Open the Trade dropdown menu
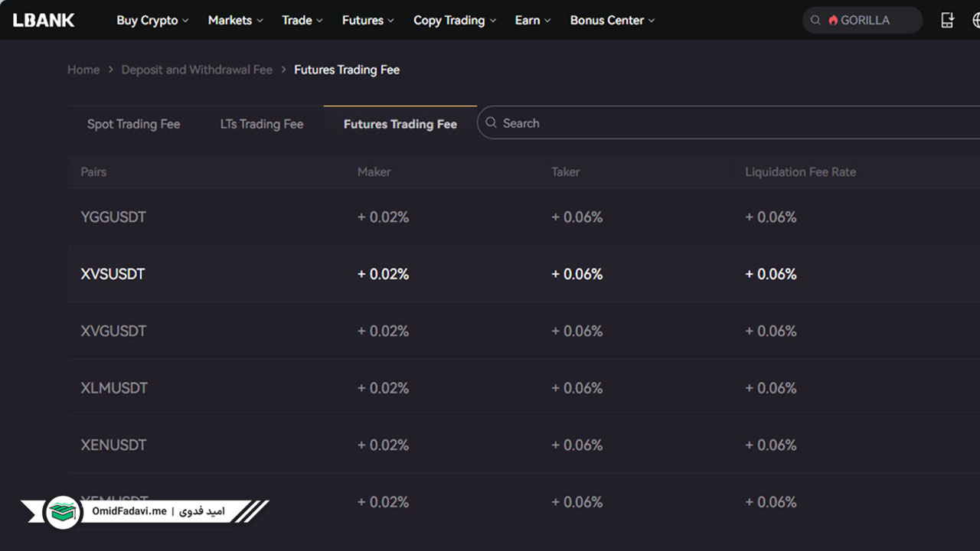The width and height of the screenshot is (980, 551). [302, 21]
